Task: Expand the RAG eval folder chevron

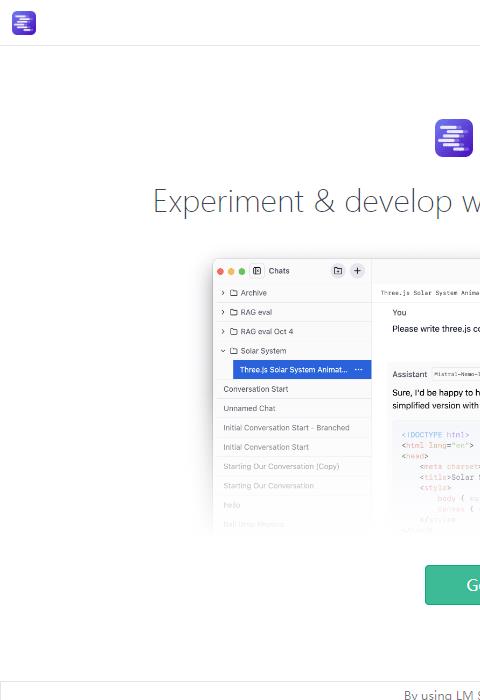Action: pyautogui.click(x=223, y=312)
